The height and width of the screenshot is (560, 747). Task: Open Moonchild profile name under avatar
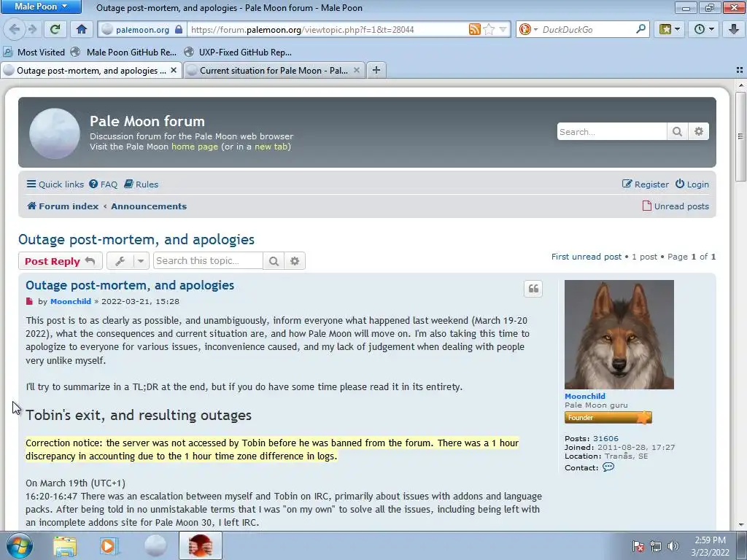(585, 396)
